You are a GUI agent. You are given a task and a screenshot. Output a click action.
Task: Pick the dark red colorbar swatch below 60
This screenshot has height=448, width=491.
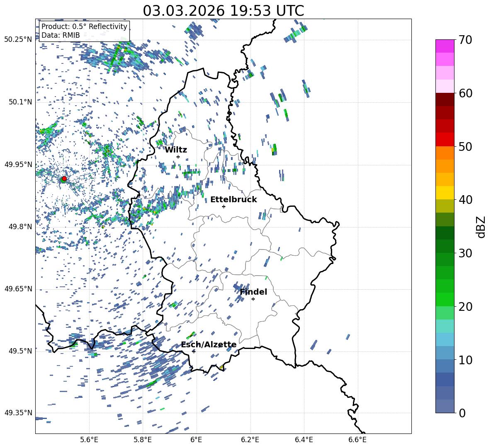click(445, 99)
